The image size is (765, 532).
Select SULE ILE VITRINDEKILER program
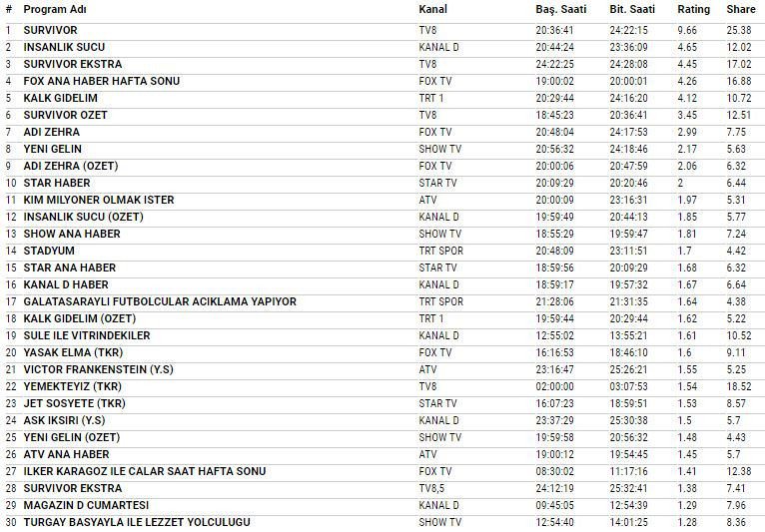pyautogui.click(x=86, y=335)
